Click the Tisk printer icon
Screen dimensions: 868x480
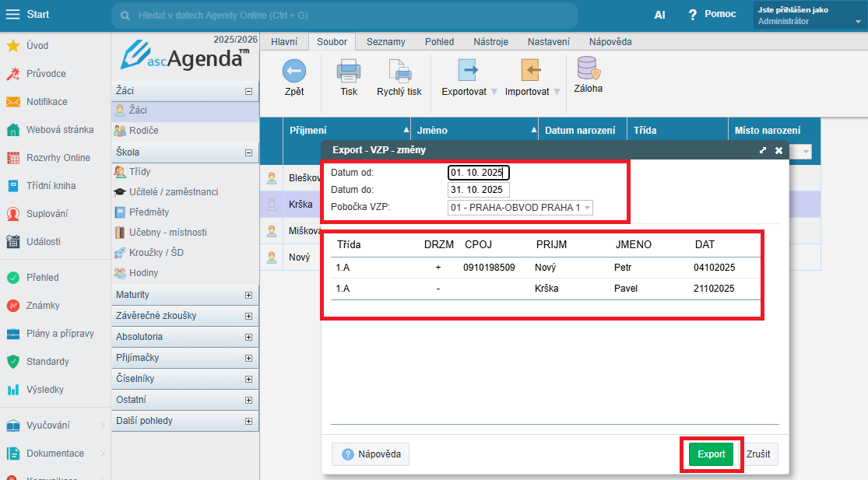pos(349,72)
